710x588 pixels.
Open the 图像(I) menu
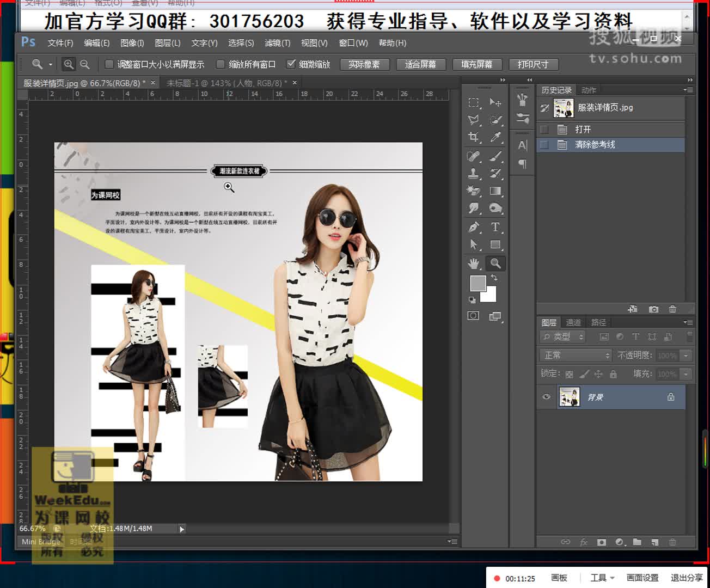click(x=132, y=43)
